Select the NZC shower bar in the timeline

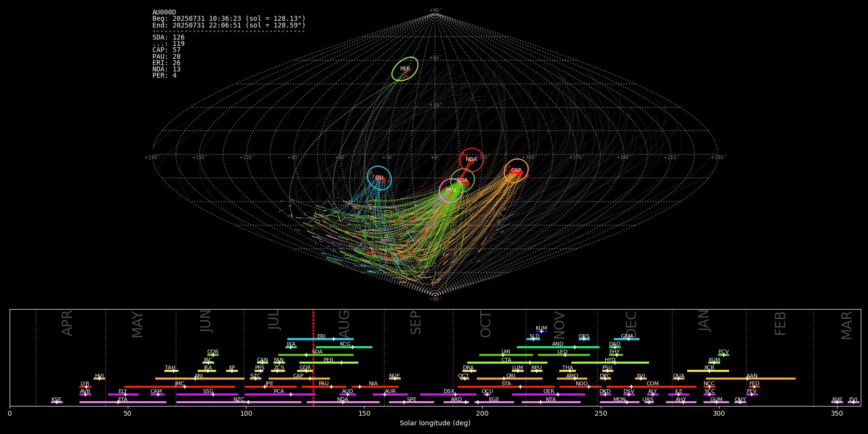[239, 402]
